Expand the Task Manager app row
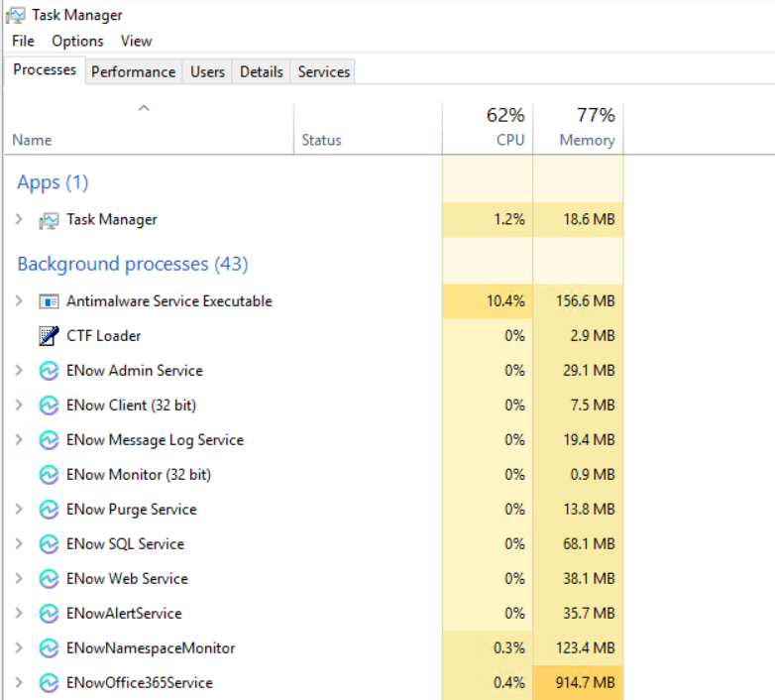The height and width of the screenshot is (700, 775). point(19,219)
